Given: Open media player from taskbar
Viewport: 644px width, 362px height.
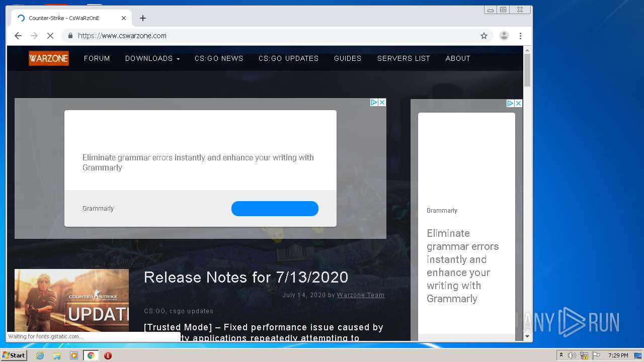Looking at the screenshot, I should pos(74,355).
